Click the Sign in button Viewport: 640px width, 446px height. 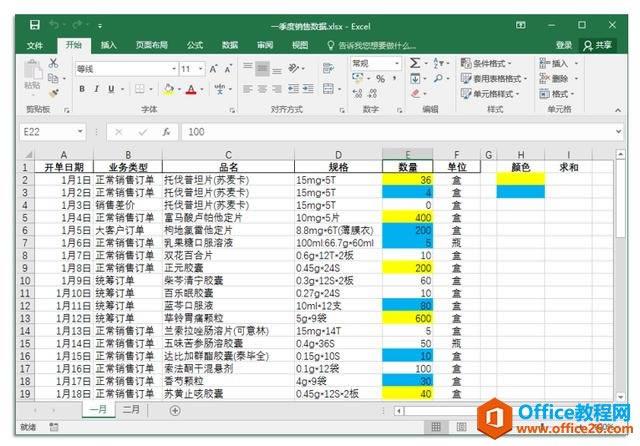coord(564,45)
